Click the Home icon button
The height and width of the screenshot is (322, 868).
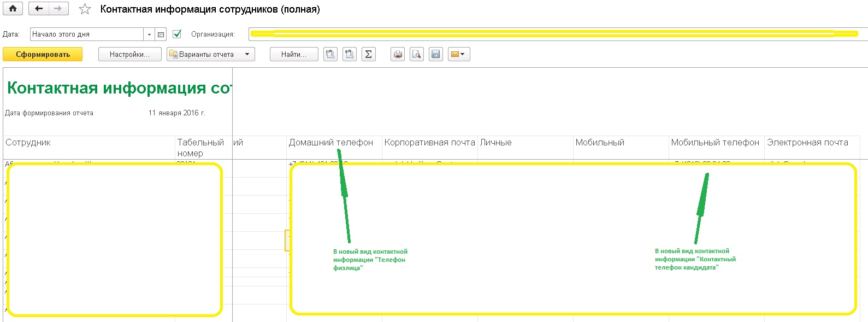coord(13,9)
